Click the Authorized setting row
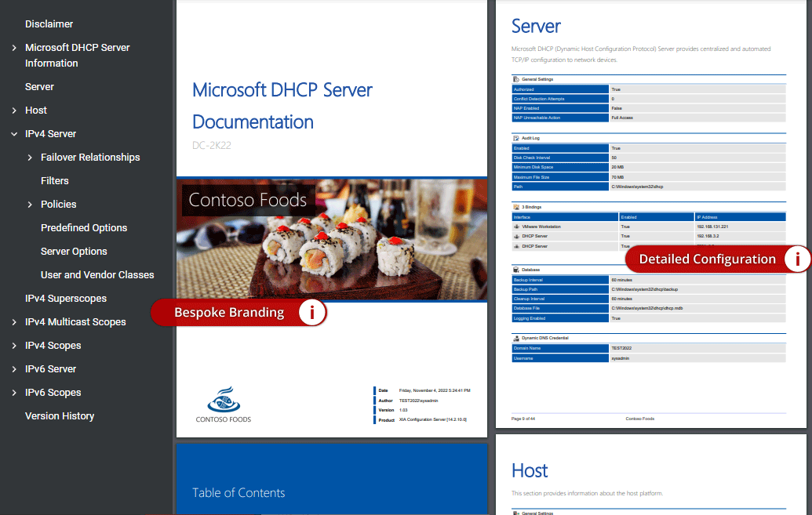The width and height of the screenshot is (812, 515). pyautogui.click(x=649, y=89)
